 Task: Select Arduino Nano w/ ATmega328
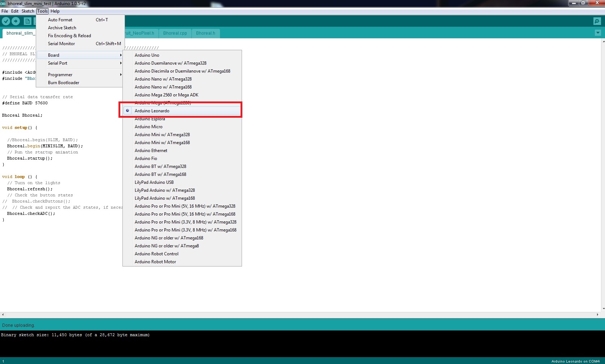tap(182, 79)
